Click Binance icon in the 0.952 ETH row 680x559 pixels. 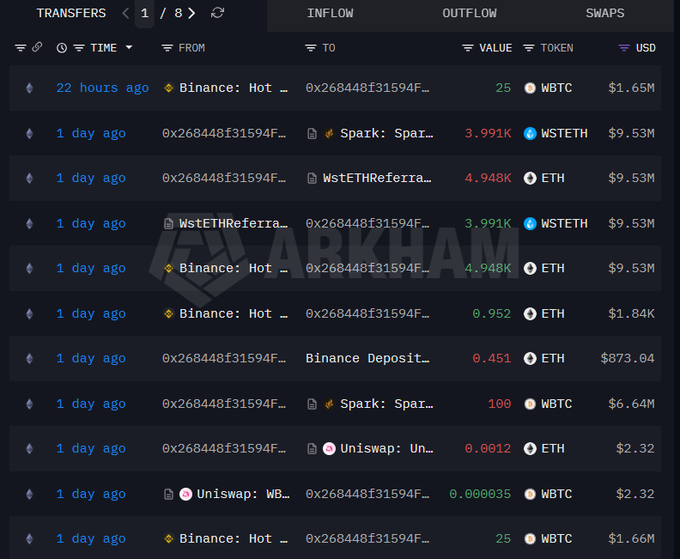pyautogui.click(x=169, y=314)
